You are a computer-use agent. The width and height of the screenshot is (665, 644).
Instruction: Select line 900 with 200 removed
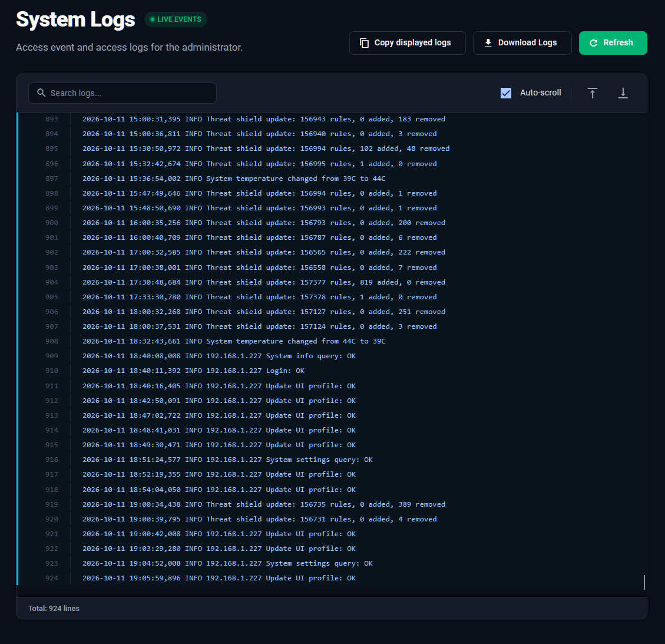(332, 223)
